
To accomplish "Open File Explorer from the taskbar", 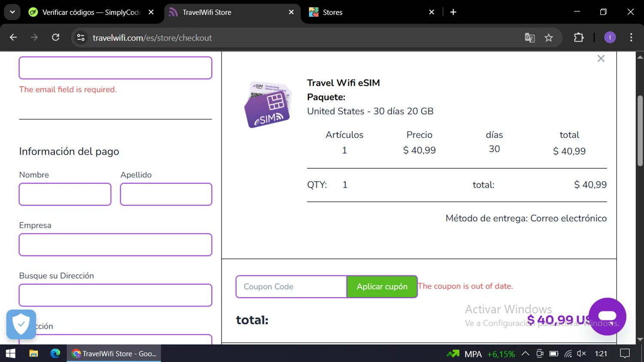I will coord(33,353).
